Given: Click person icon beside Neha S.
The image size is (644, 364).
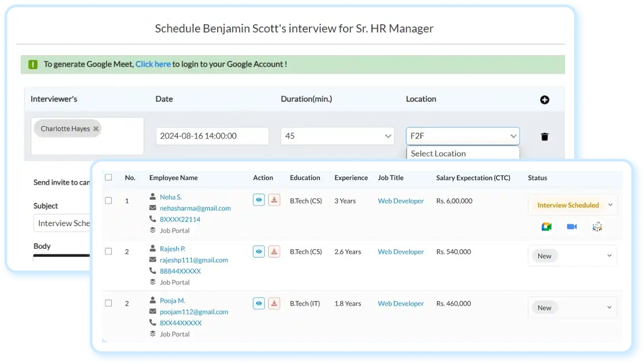Looking at the screenshot, I should [x=153, y=197].
